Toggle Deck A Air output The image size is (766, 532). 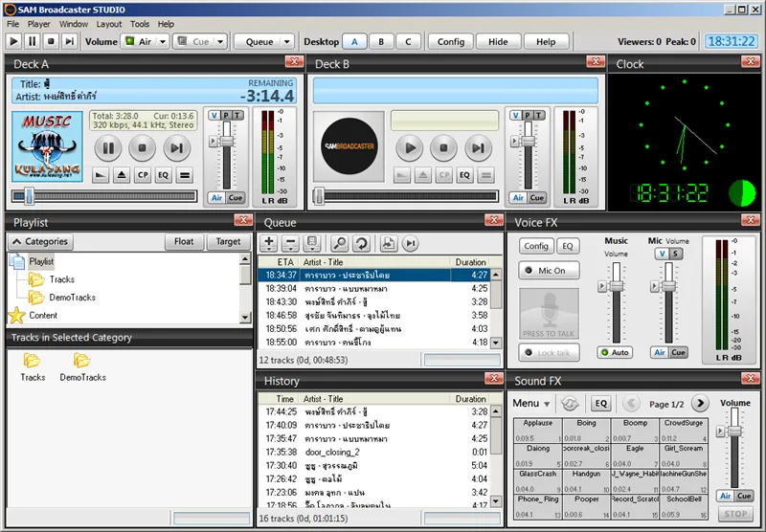[x=217, y=198]
